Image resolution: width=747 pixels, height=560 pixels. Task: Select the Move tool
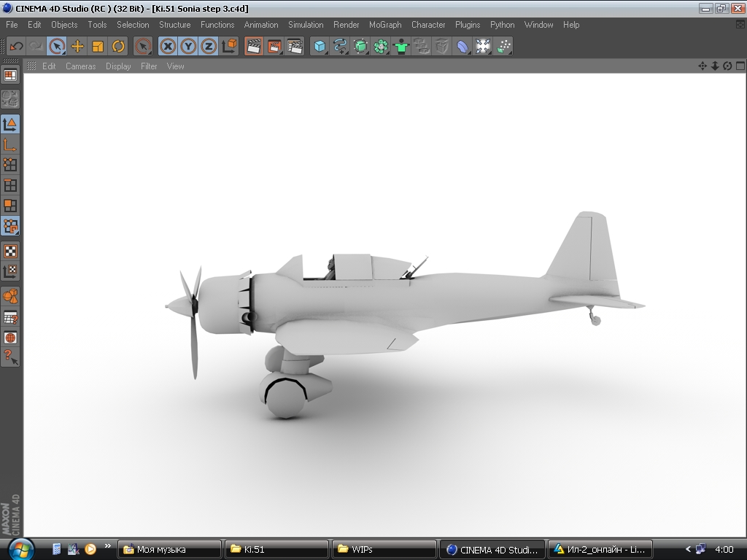click(x=77, y=47)
